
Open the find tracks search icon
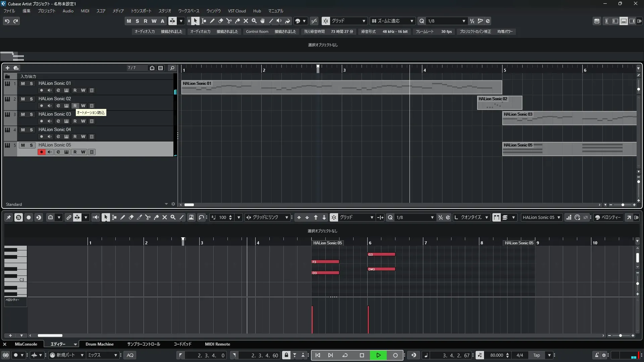pyautogui.click(x=172, y=68)
